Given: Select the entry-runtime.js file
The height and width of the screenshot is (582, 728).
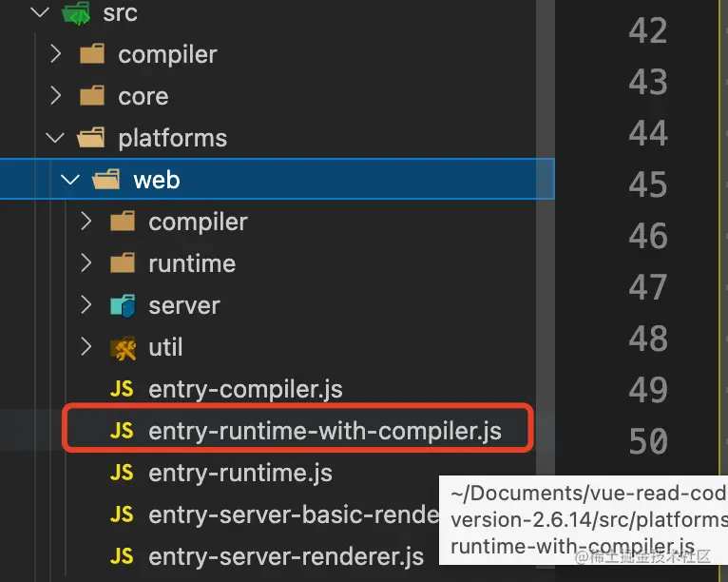Looking at the screenshot, I should [239, 473].
